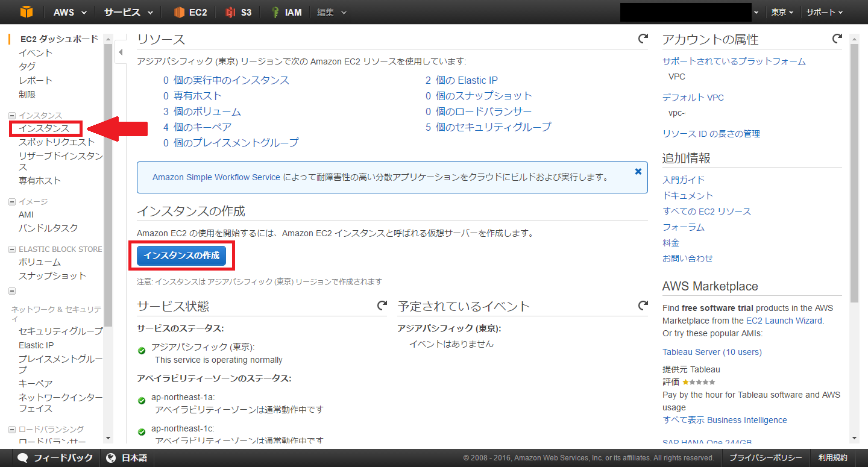Refresh the アカウントの属性 panel
This screenshot has width=868, height=467.
pos(837,39)
